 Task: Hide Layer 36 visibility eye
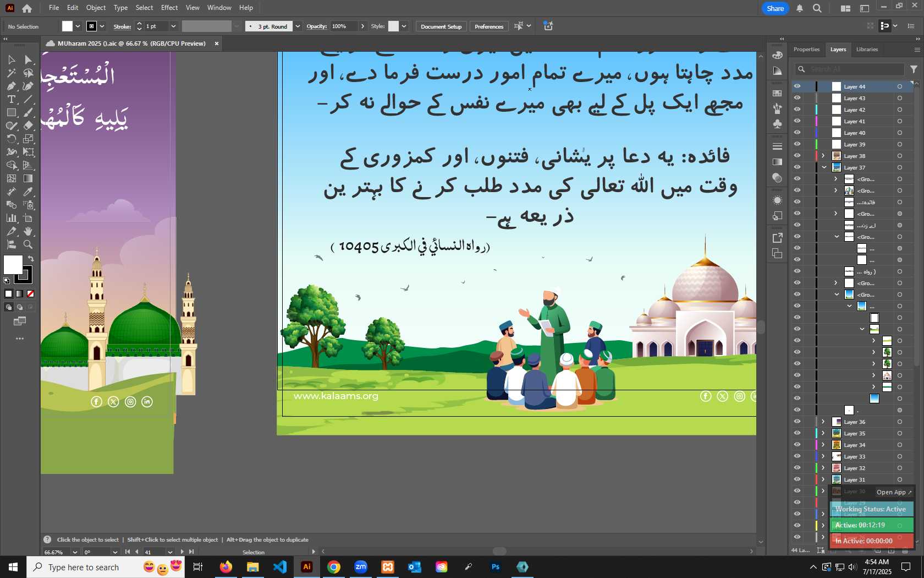pos(797,422)
